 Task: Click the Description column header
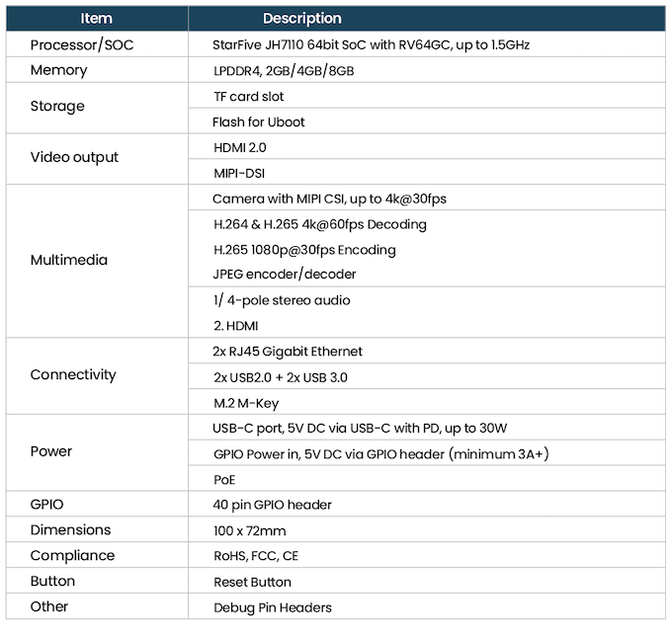(x=301, y=19)
